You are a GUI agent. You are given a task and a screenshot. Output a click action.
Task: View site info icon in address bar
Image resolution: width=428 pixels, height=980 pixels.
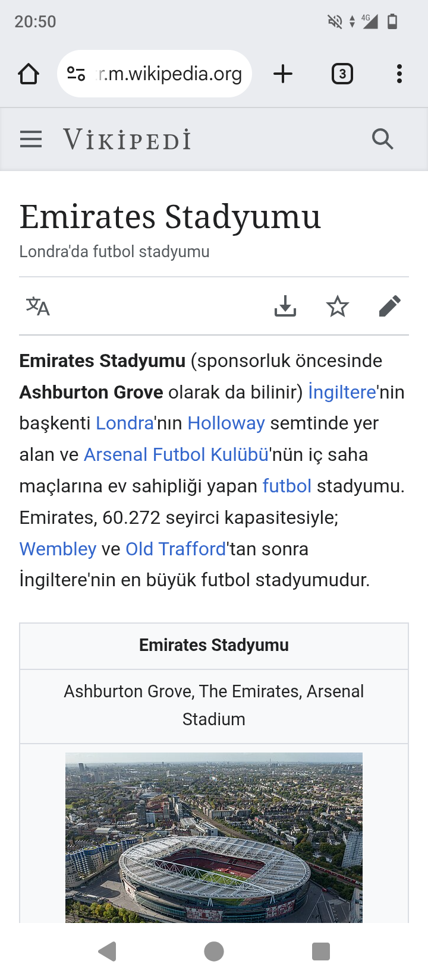pyautogui.click(x=76, y=74)
